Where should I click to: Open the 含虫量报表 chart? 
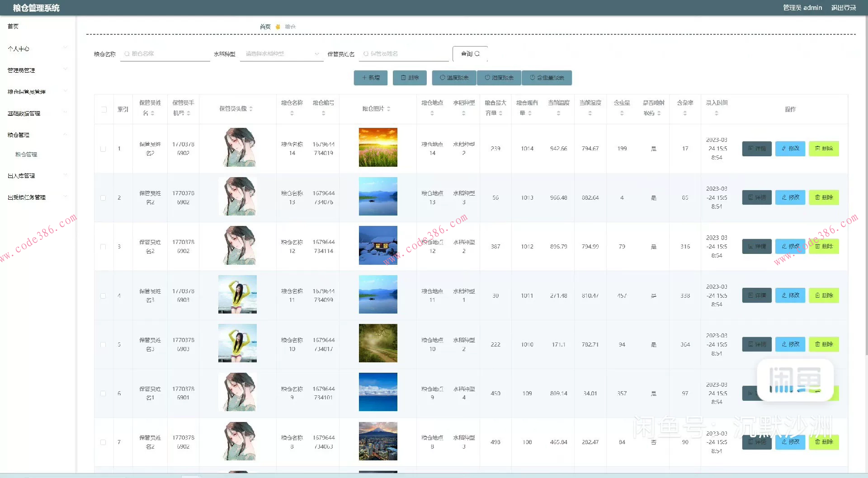click(x=547, y=78)
